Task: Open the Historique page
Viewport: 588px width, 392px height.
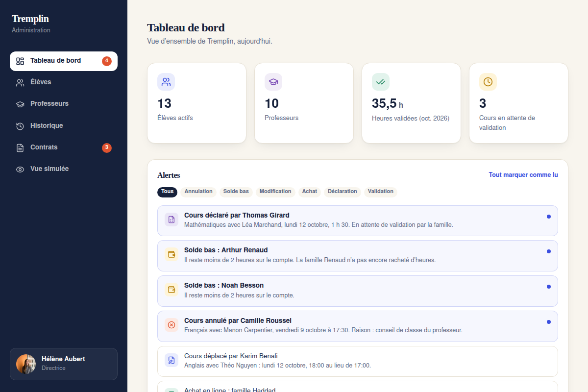Action: (64, 126)
